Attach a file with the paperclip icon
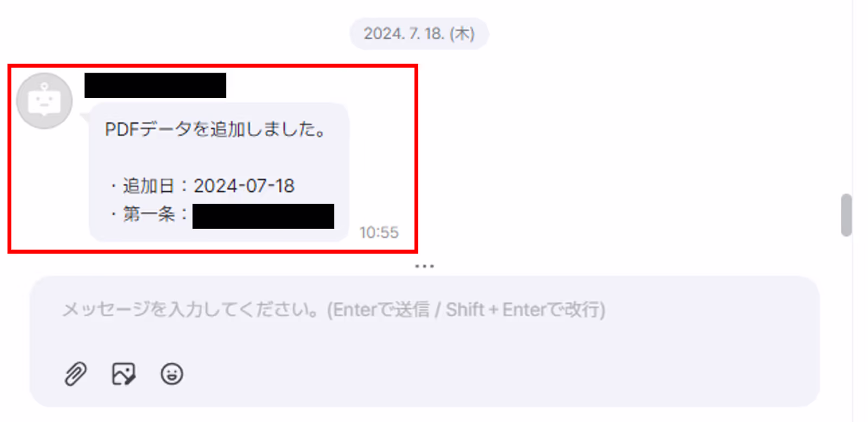 [75, 374]
